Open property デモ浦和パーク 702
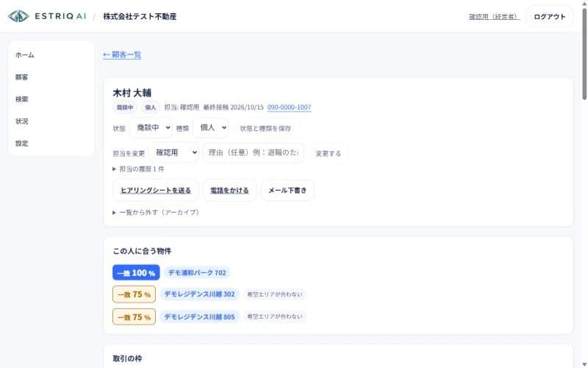The image size is (588, 368). tap(197, 272)
